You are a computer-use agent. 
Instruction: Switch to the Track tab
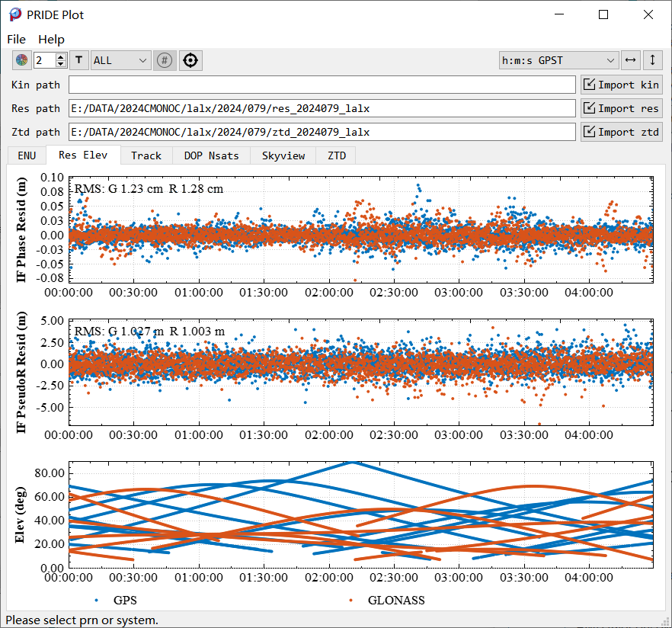tap(146, 155)
